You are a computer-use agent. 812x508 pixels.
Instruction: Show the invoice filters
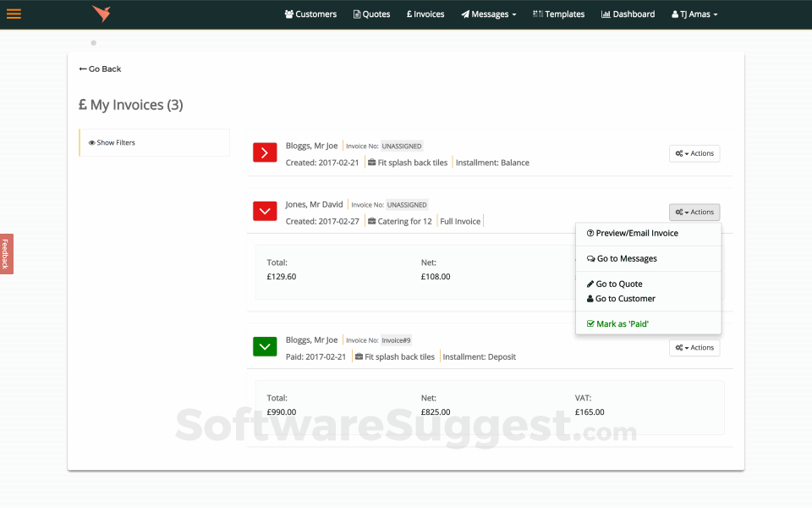(154, 142)
